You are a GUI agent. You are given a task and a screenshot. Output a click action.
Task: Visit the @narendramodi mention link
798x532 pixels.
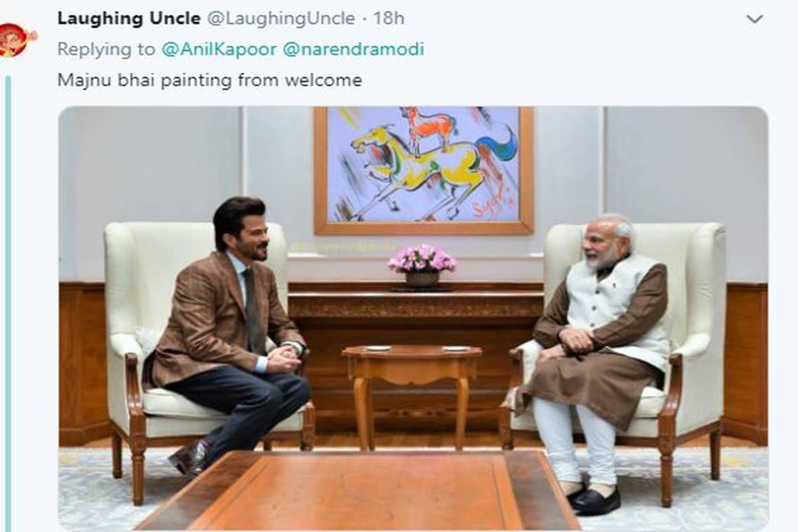coord(353,50)
